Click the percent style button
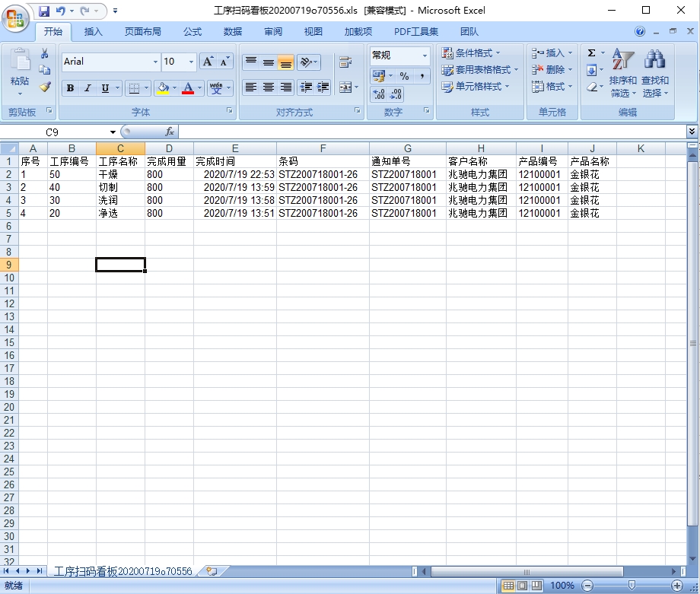This screenshot has width=700, height=594. click(x=404, y=76)
